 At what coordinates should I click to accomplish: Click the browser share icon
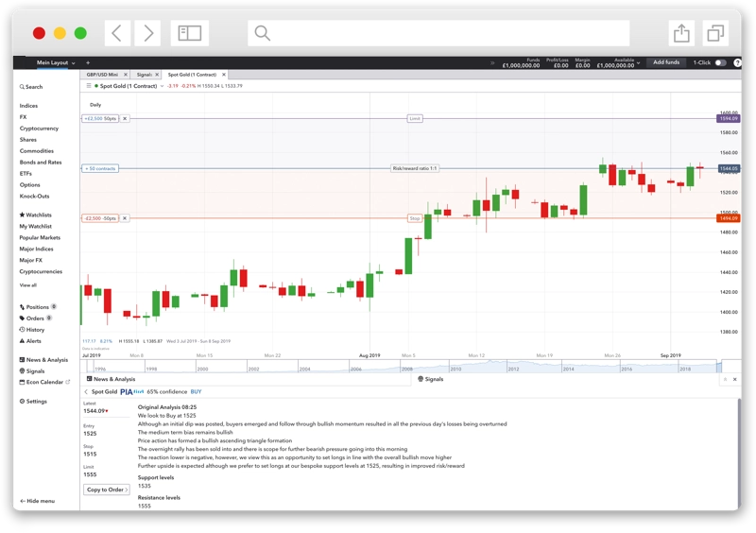pyautogui.click(x=681, y=33)
